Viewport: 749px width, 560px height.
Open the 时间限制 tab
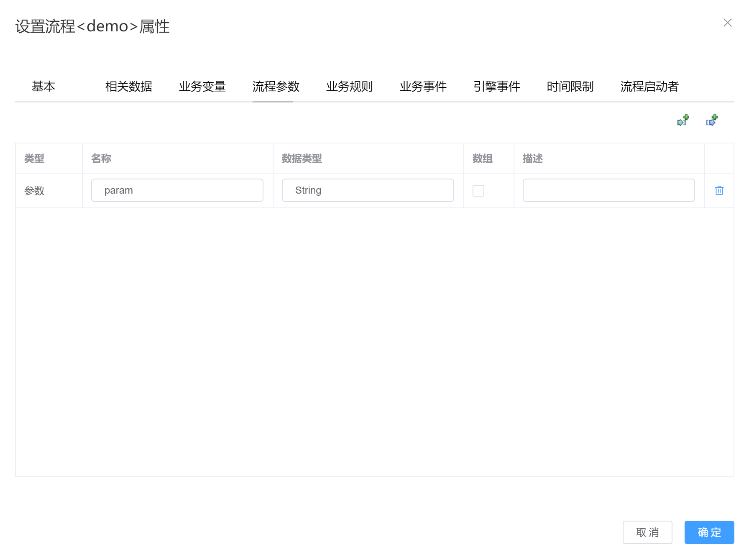coord(570,86)
